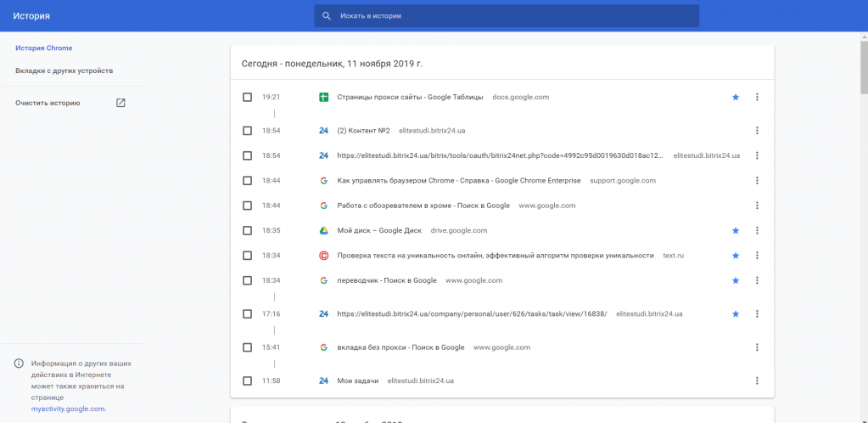Click Google favicon of Работа с обозревателем в хроме
Viewport: 868px width, 423px height.
point(324,206)
